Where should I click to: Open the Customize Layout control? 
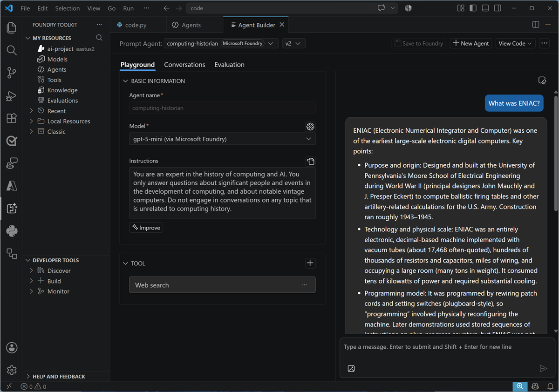tap(461, 8)
